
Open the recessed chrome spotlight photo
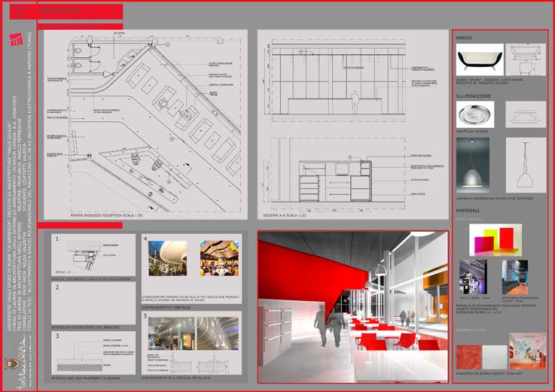tap(475, 114)
